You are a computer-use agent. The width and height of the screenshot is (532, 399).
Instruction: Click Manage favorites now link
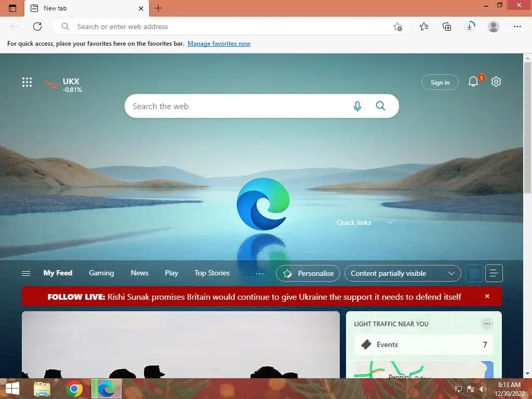(219, 44)
